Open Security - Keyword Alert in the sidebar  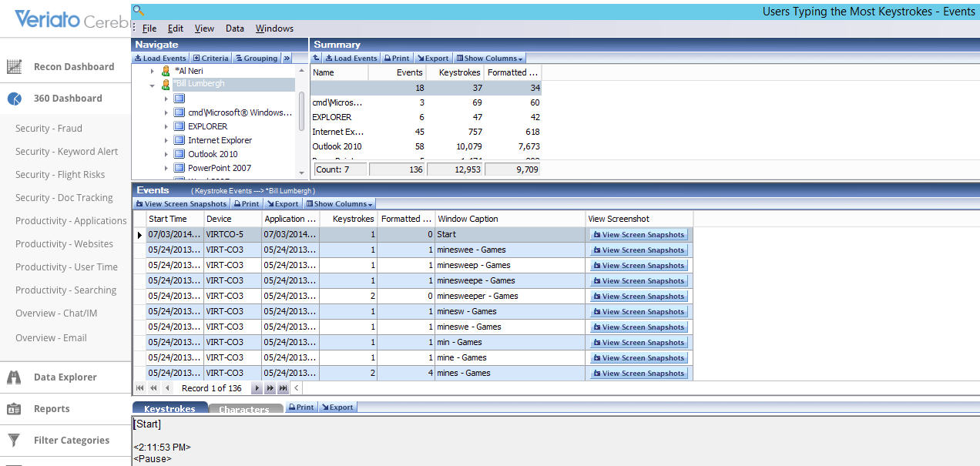[67, 152]
